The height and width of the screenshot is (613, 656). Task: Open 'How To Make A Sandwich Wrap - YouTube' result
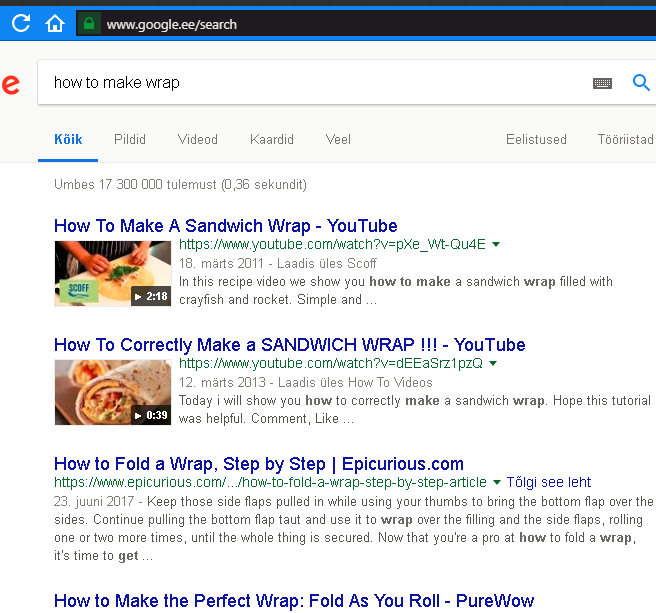coord(226,226)
